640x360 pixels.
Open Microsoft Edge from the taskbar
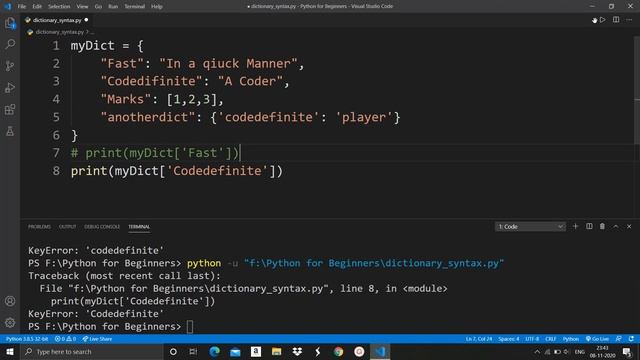click(214, 351)
